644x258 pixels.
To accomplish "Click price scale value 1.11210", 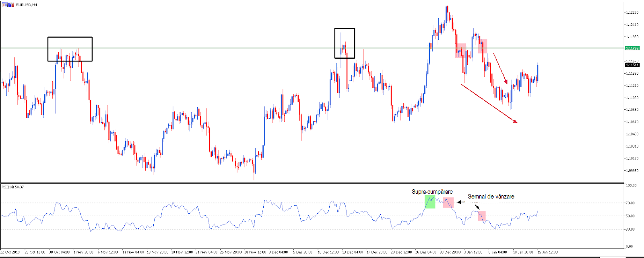I will click(x=632, y=86).
